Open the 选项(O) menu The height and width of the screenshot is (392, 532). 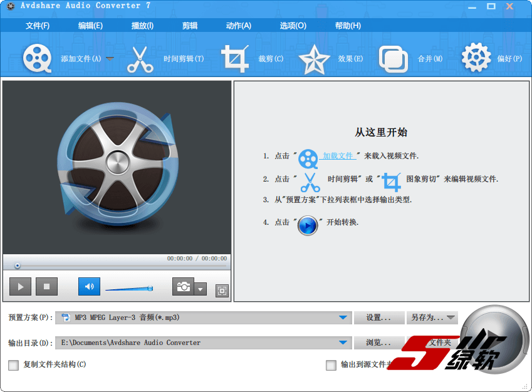coord(293,26)
